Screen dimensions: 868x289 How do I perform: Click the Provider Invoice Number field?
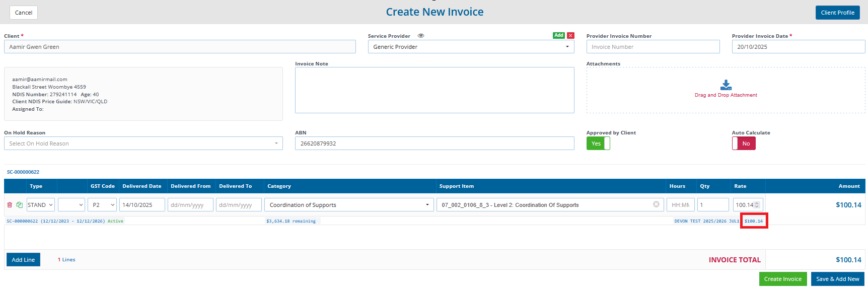click(x=653, y=47)
